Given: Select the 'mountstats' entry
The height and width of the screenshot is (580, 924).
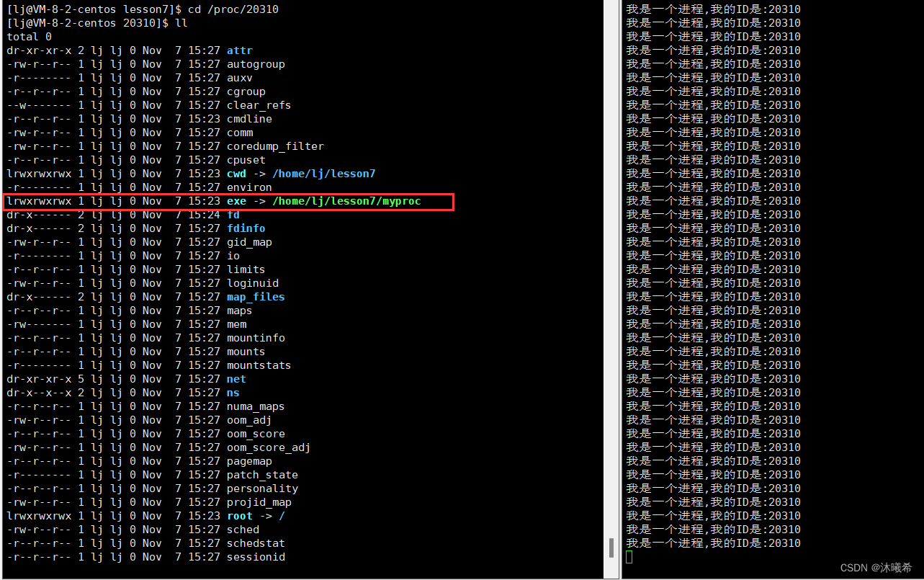Looking at the screenshot, I should (x=259, y=365).
